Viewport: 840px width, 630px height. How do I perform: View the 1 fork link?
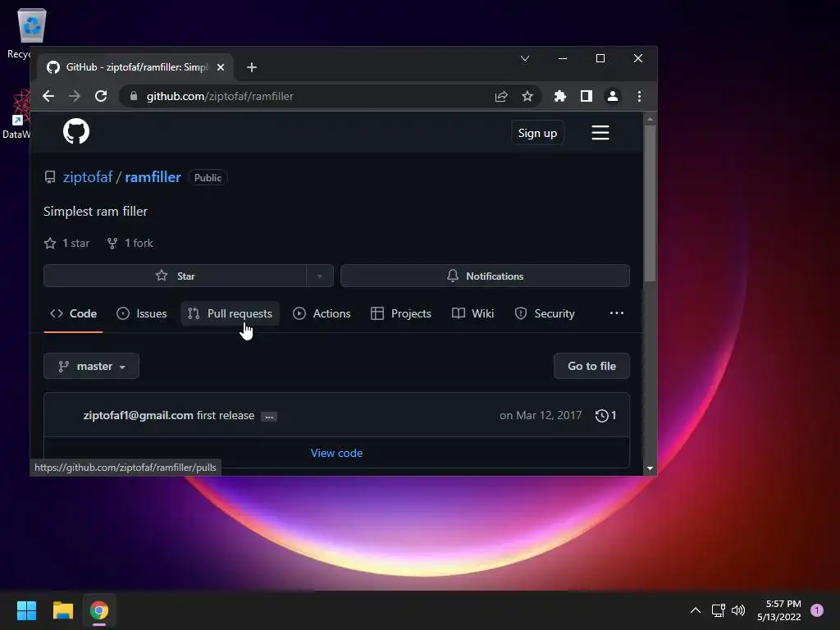(130, 243)
